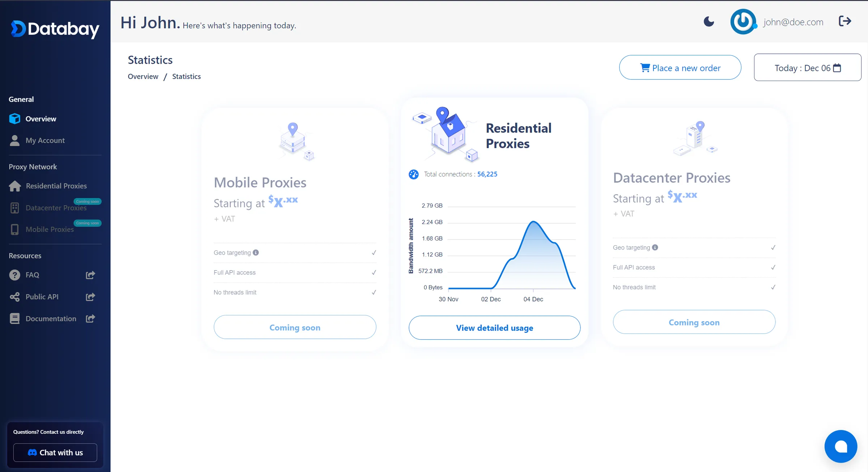
Task: Open My Account via the person icon
Action: (x=14, y=140)
